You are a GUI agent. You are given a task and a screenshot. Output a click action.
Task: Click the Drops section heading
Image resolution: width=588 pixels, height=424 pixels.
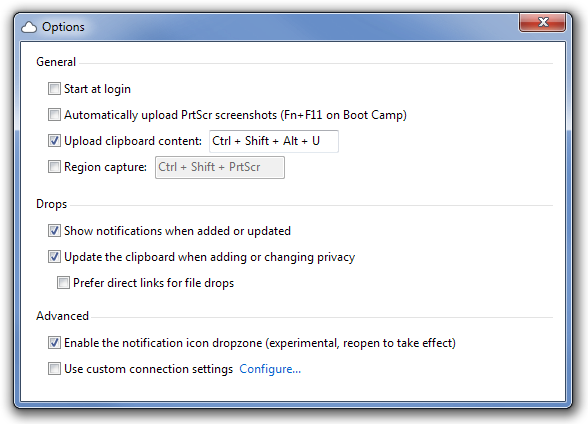coord(51,204)
